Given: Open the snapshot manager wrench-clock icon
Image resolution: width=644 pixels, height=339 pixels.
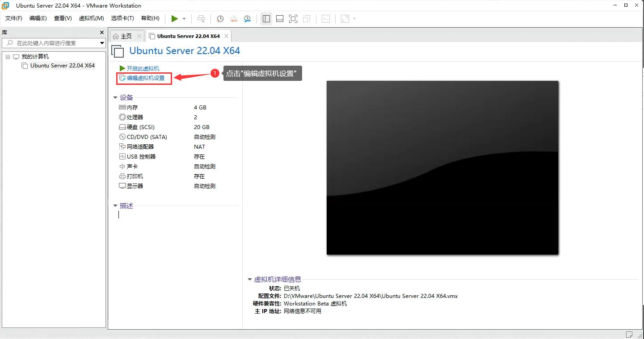Looking at the screenshot, I should [x=247, y=19].
